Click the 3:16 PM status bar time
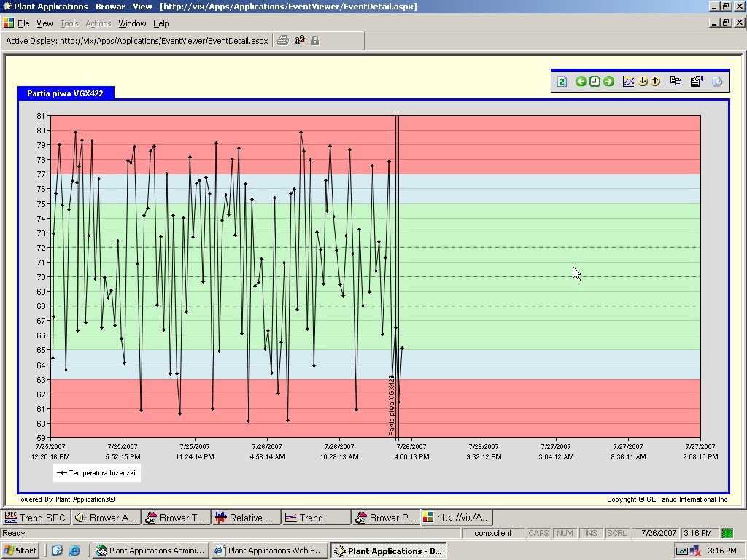 click(x=697, y=533)
